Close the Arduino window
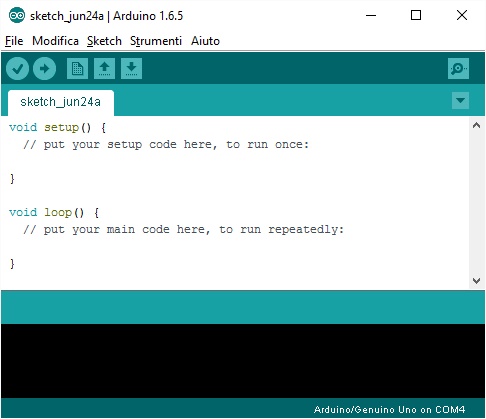 coord(462,15)
